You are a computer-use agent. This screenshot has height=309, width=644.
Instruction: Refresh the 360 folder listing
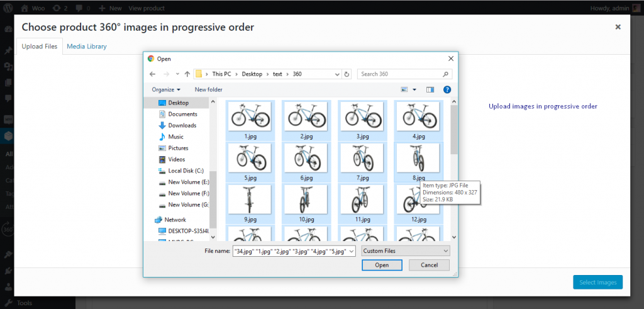click(347, 74)
